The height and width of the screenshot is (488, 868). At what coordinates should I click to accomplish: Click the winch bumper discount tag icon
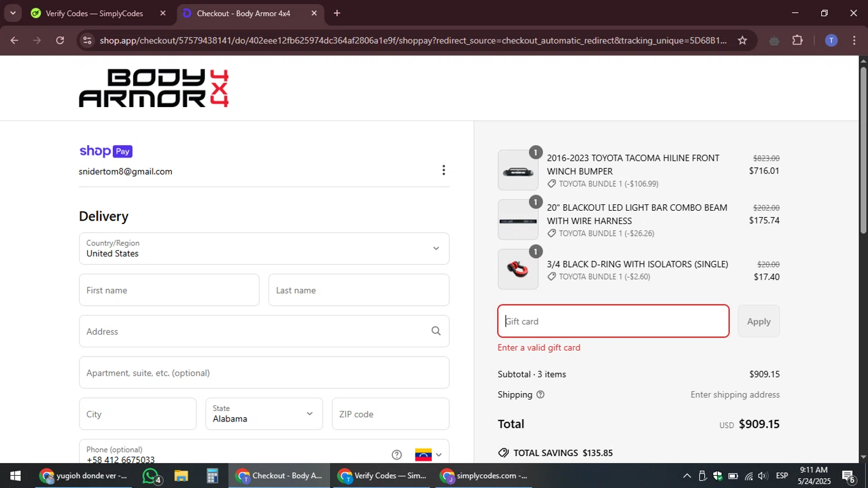[551, 184]
